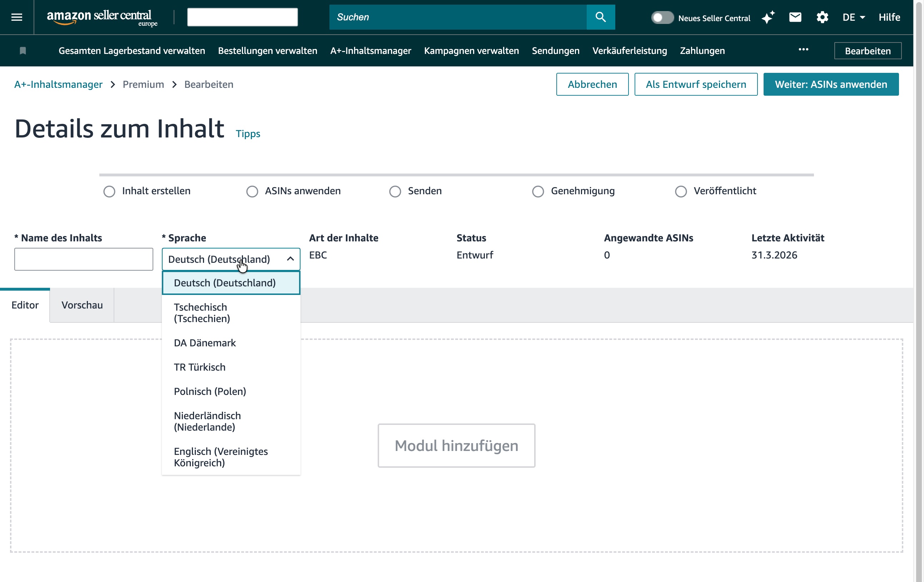Open Zahlungen menu item
This screenshot has height=582, width=924.
[x=702, y=51]
